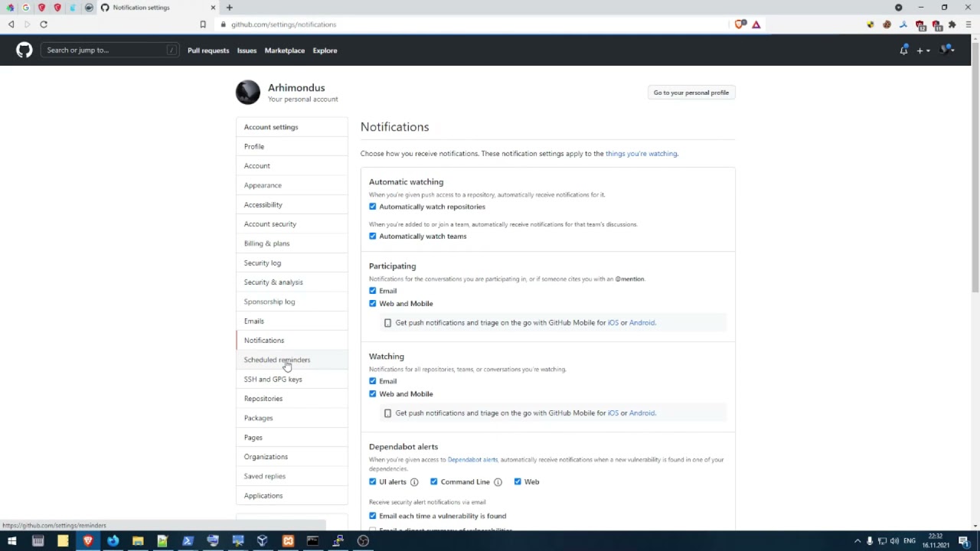Image resolution: width=980 pixels, height=551 pixels.
Task: Open Marketplace in header
Action: 285,51
